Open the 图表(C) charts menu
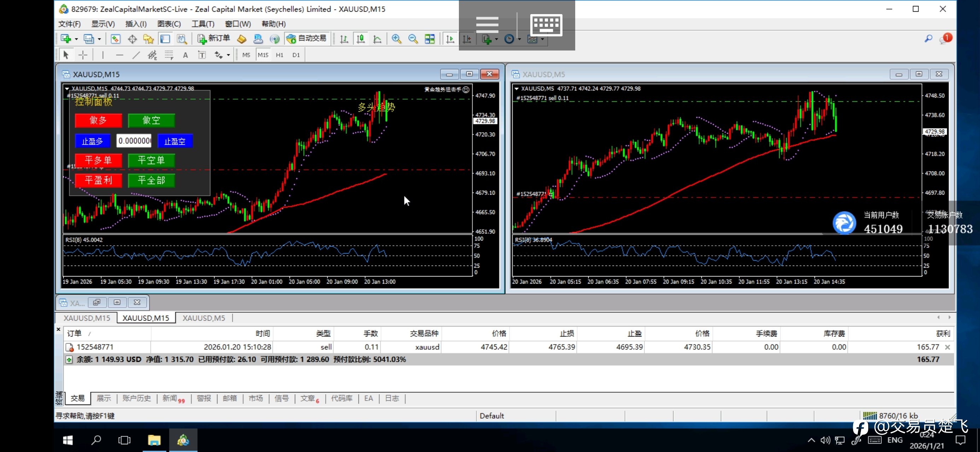Viewport: 980px width, 452px height. click(169, 24)
